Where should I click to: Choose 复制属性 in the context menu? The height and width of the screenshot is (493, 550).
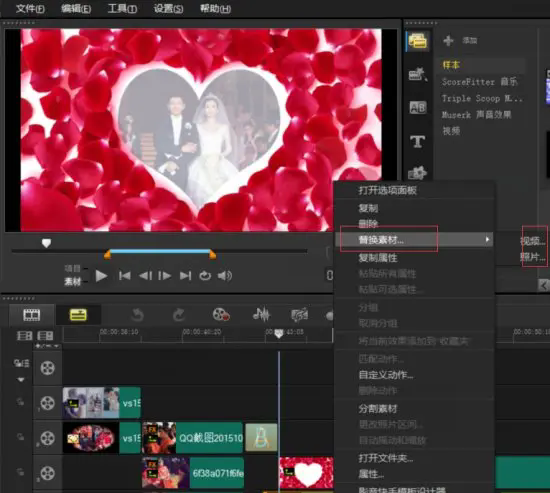tap(378, 258)
